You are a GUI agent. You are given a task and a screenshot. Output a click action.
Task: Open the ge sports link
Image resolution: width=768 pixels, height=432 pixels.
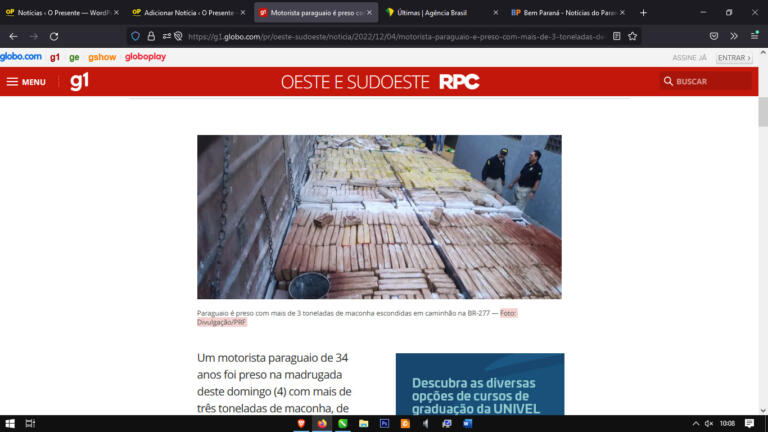pyautogui.click(x=74, y=57)
